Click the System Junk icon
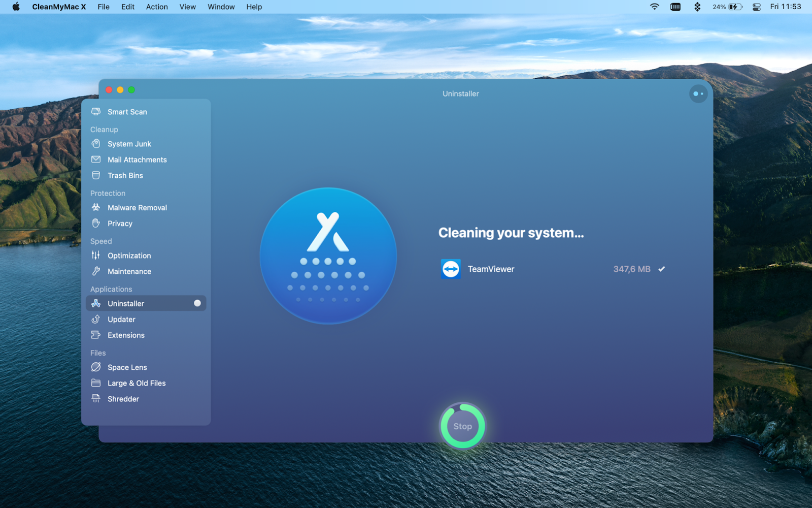The image size is (812, 508). pyautogui.click(x=96, y=144)
